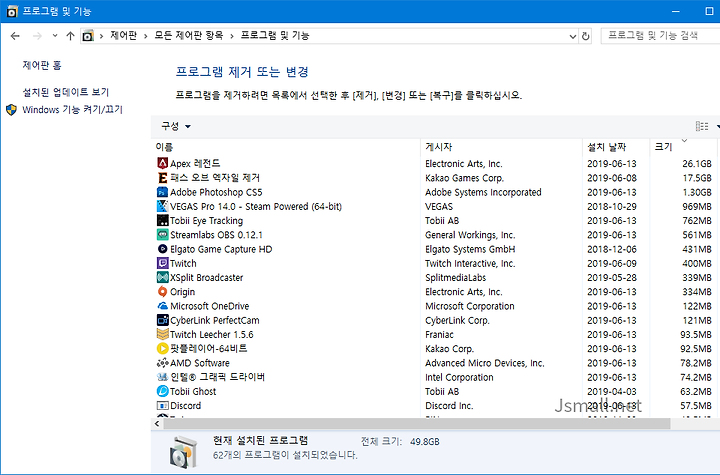Select Microsoft OneDrive entry
The image size is (720, 475).
click(209, 306)
